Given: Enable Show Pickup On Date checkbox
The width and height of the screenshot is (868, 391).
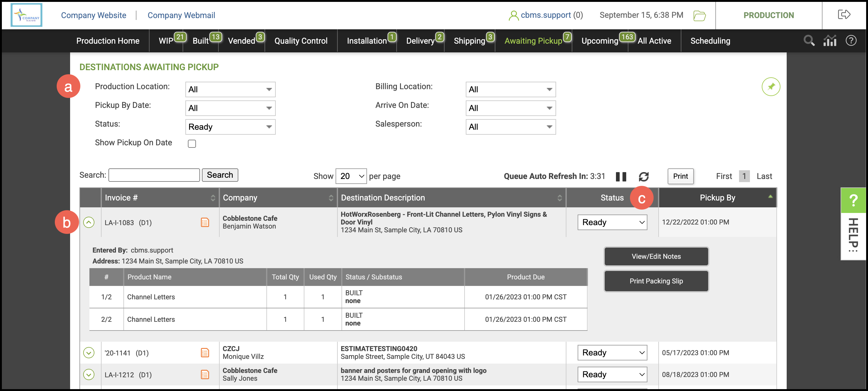Looking at the screenshot, I should 192,144.
